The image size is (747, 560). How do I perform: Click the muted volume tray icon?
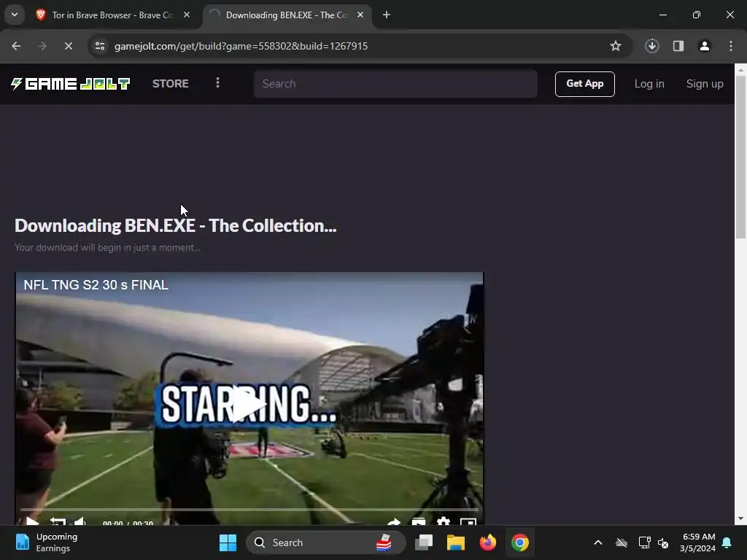[663, 542]
